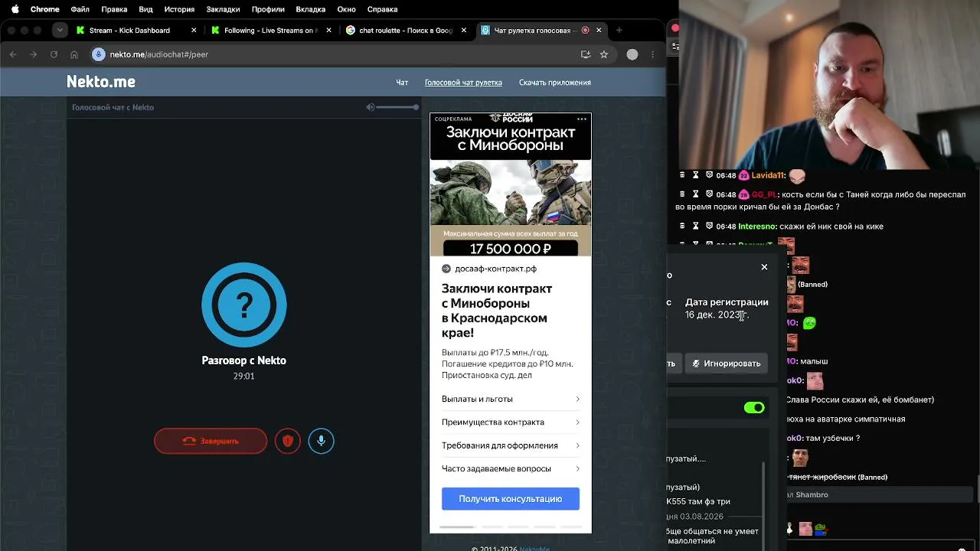Image resolution: width=980 pixels, height=551 pixels.
Task: Click the Игнорировать button
Action: click(726, 364)
